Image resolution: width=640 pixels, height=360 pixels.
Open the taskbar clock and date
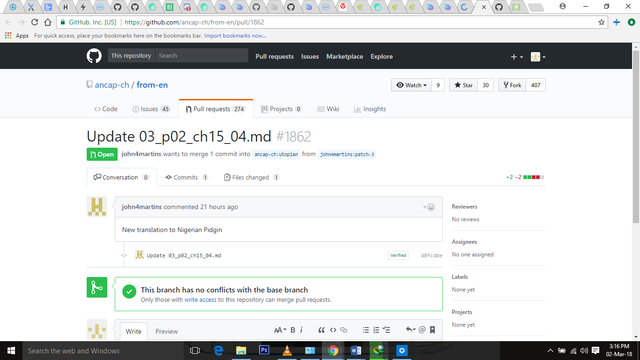coord(619,351)
